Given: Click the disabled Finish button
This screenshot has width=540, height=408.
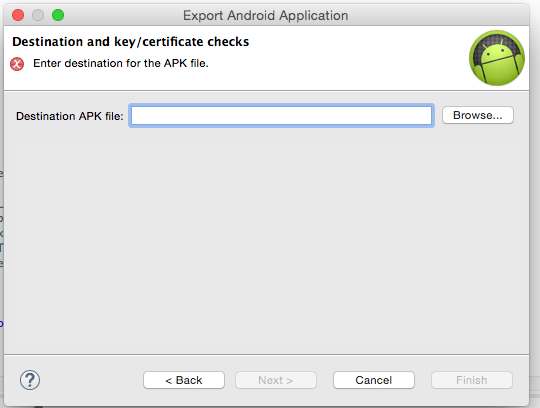Looking at the screenshot, I should [472, 380].
